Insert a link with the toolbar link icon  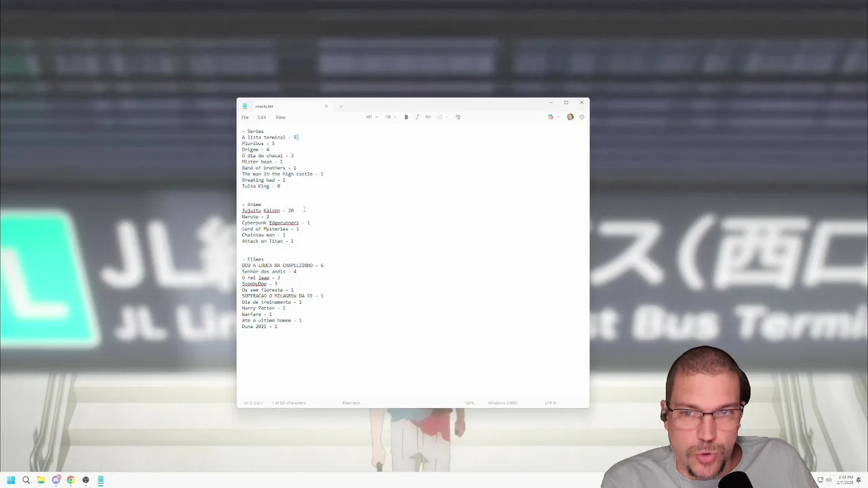point(428,117)
